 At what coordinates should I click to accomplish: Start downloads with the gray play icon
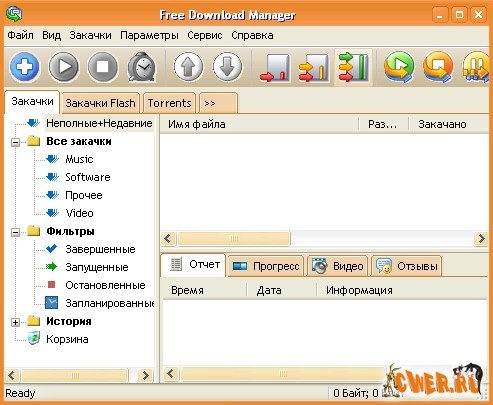tap(64, 67)
